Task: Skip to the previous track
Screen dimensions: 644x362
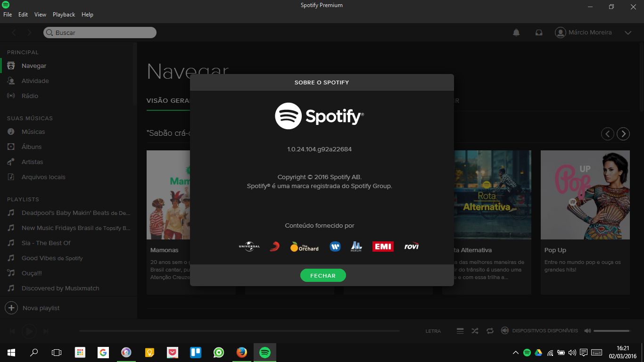Action: coord(13,331)
